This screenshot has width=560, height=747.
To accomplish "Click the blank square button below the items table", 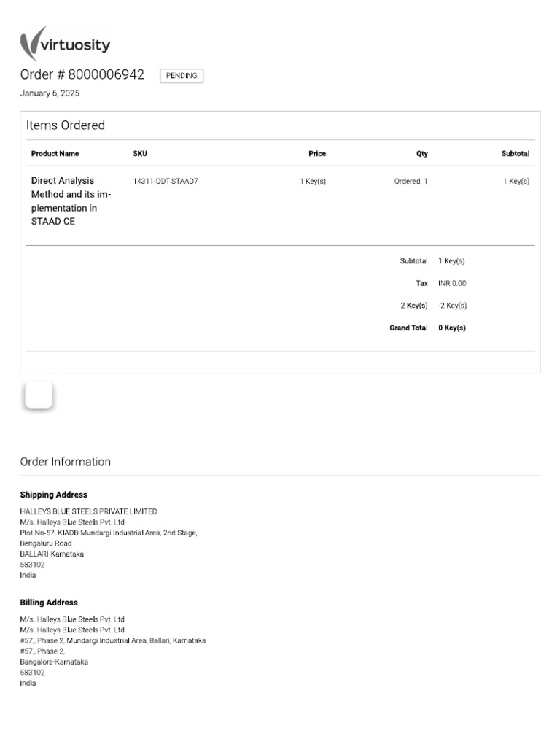I will (39, 395).
